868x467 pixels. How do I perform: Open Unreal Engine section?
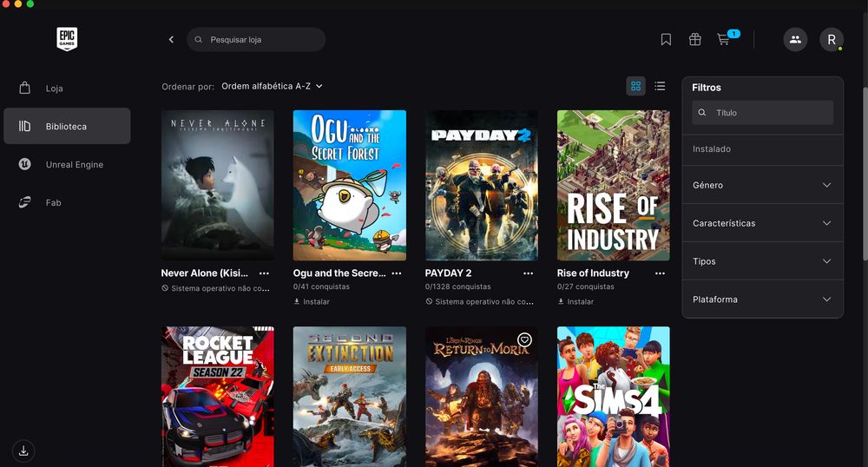[x=67, y=164]
